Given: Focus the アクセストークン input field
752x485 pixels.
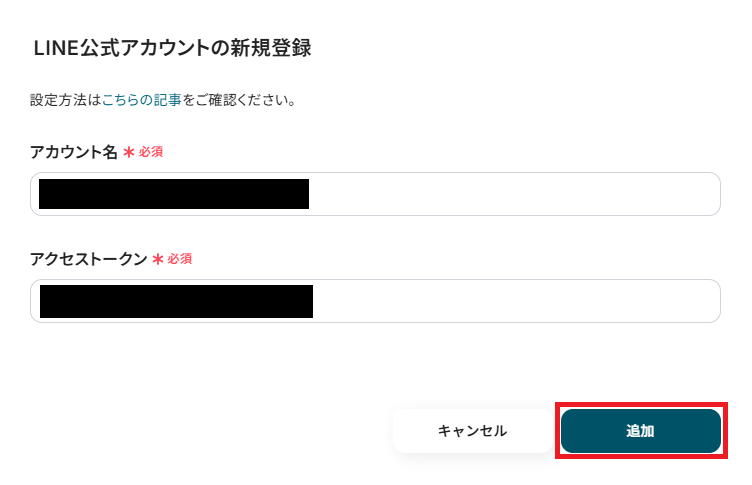Looking at the screenshot, I should point(375,301).
